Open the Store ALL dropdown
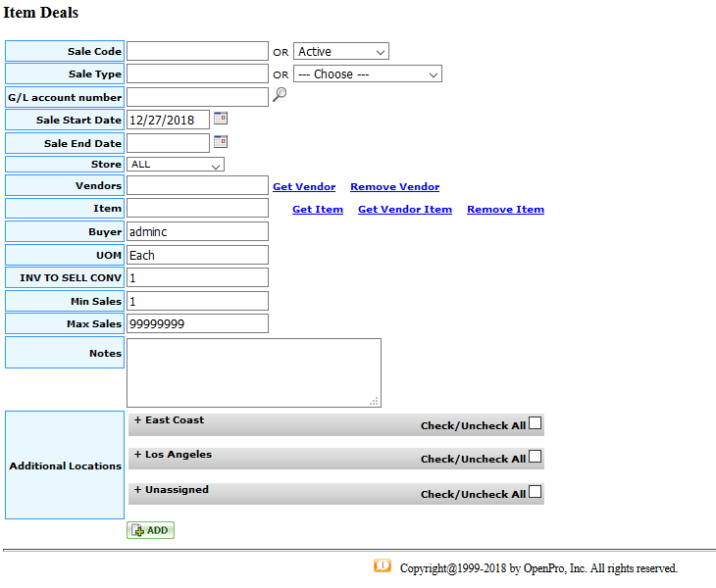The width and height of the screenshot is (716, 588). click(176, 165)
